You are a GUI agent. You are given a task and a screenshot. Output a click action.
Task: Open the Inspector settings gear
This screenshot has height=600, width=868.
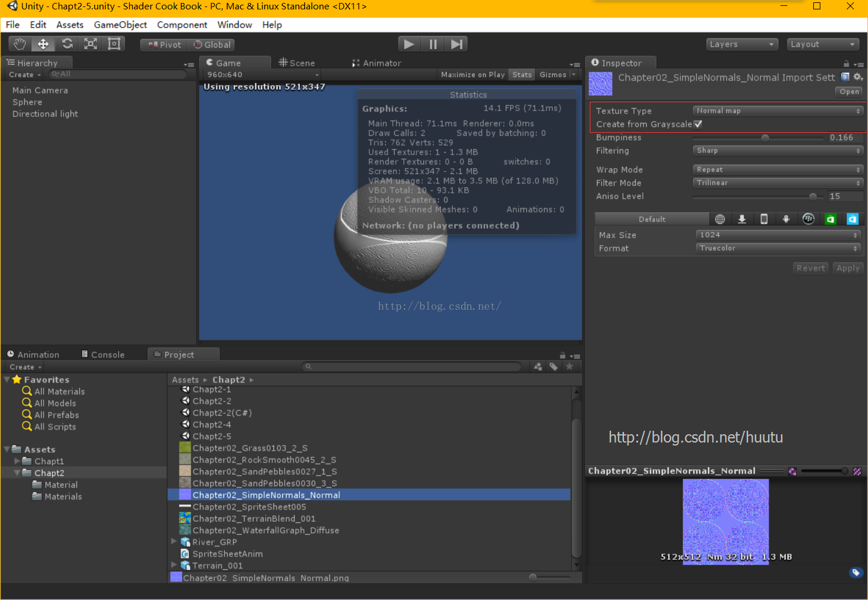[857, 77]
